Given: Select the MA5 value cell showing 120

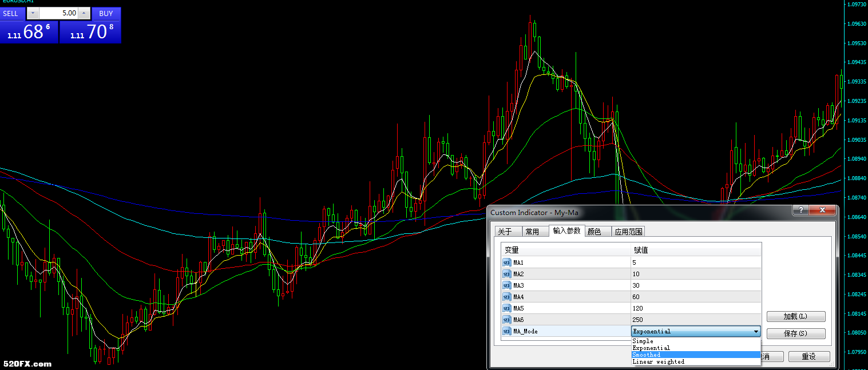Looking at the screenshot, I should click(696, 308).
